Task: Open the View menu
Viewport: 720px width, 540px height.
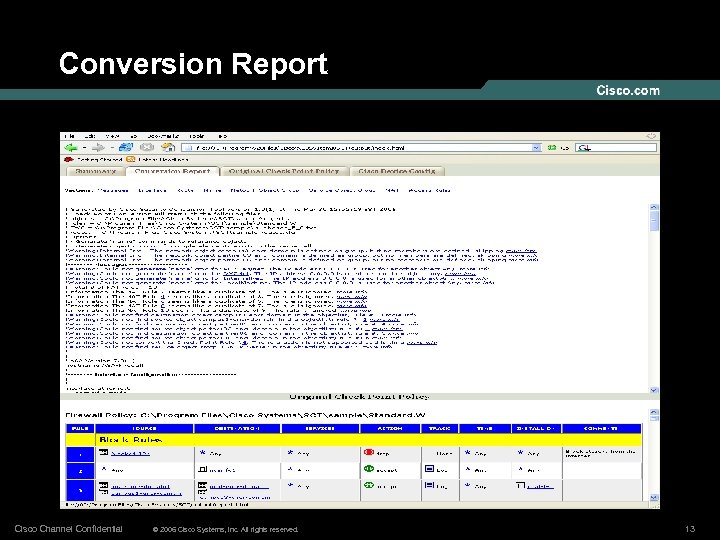Action: (x=112, y=136)
